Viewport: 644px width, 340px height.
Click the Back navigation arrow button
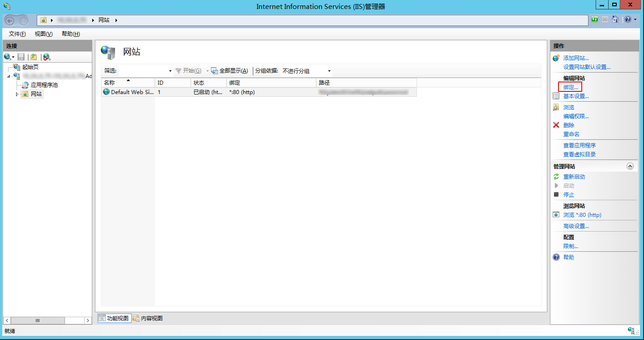10,20
